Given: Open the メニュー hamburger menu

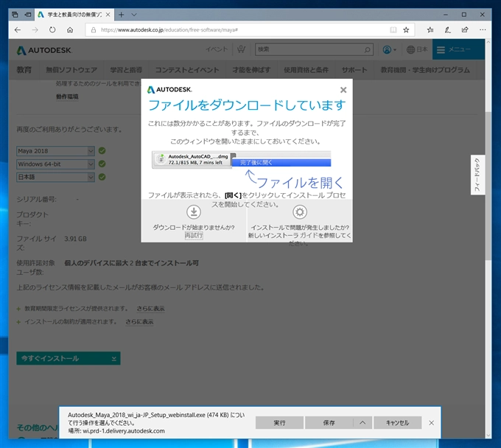Looking at the screenshot, I should [x=458, y=49].
